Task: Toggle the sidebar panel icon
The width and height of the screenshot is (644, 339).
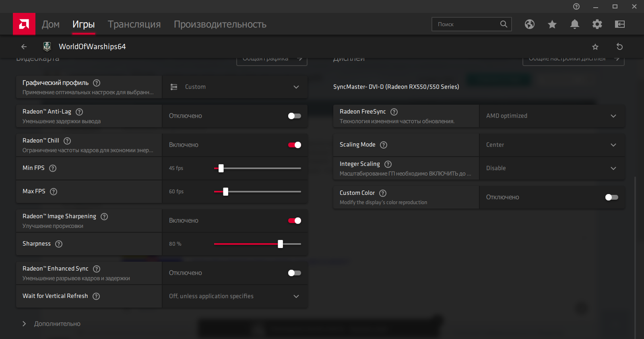Action: point(620,24)
